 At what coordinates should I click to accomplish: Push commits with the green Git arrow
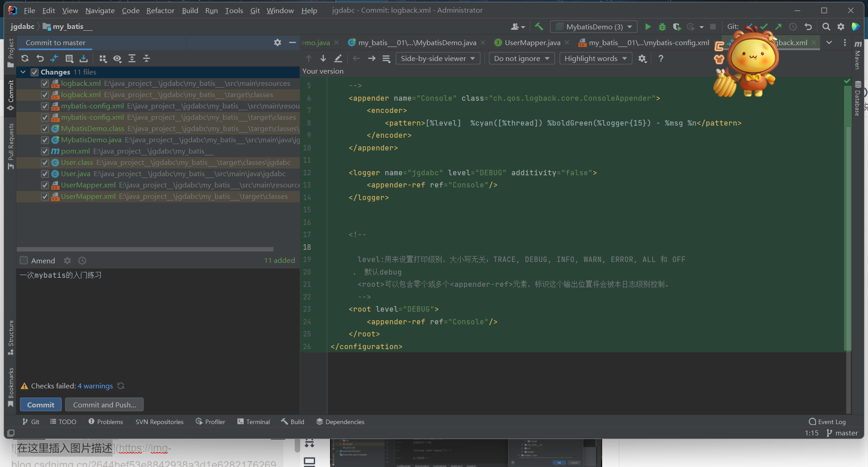click(778, 27)
